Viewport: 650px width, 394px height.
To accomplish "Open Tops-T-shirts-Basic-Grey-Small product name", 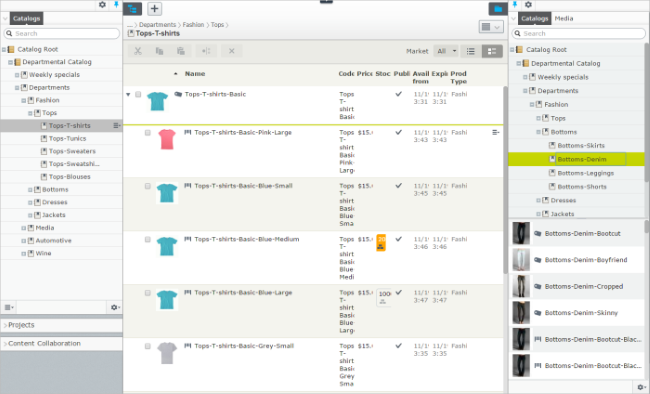I will pos(244,346).
